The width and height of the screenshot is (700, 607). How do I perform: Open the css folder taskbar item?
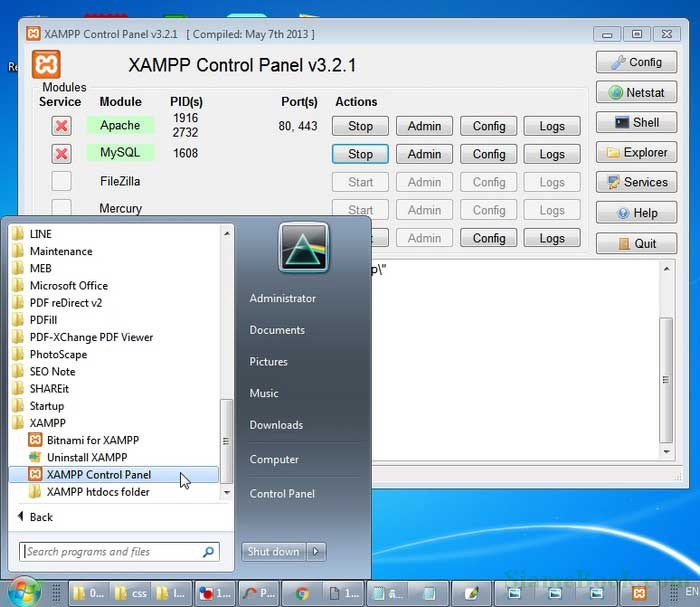(x=131, y=593)
